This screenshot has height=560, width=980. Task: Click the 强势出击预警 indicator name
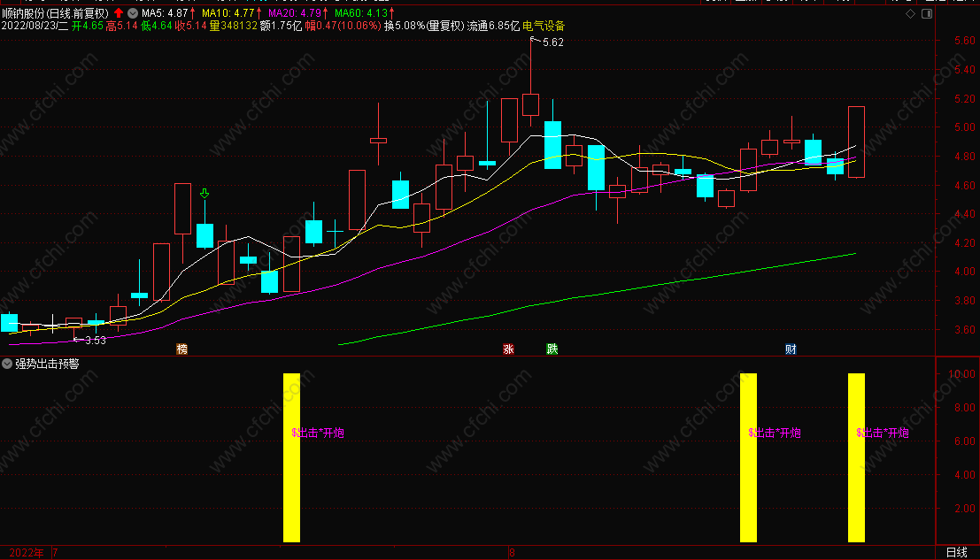click(x=48, y=364)
